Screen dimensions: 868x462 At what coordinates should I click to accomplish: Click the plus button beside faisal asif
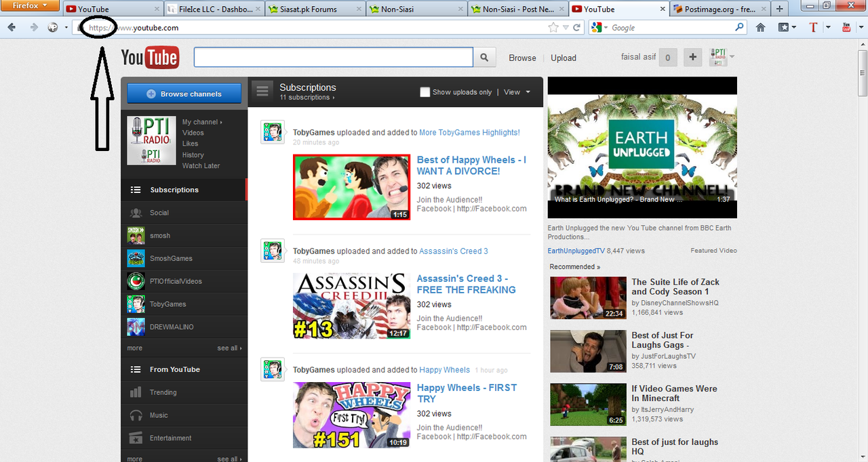click(x=692, y=58)
